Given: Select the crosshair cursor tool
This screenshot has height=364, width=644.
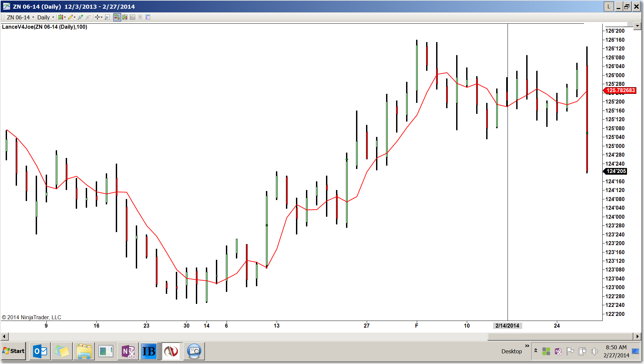Looking at the screenshot, I should point(98,17).
